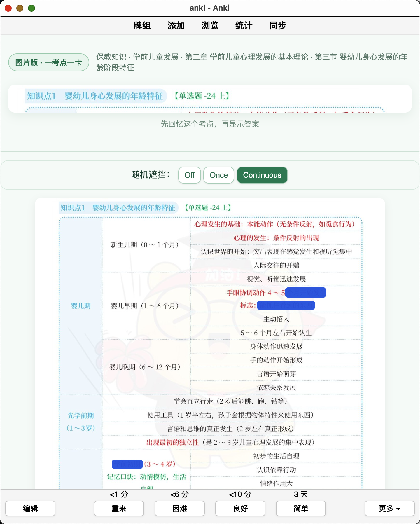Click 添加 to add a card
420x524 pixels.
176,26
